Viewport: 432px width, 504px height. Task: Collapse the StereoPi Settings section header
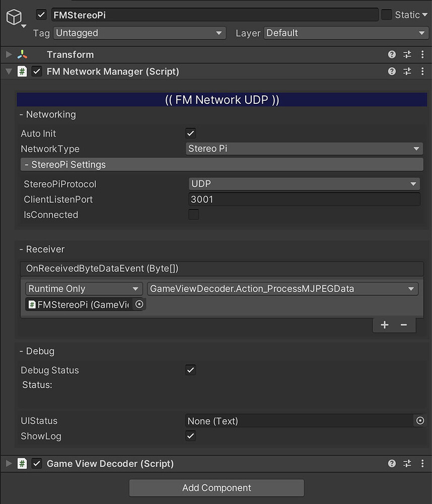pyautogui.click(x=222, y=165)
